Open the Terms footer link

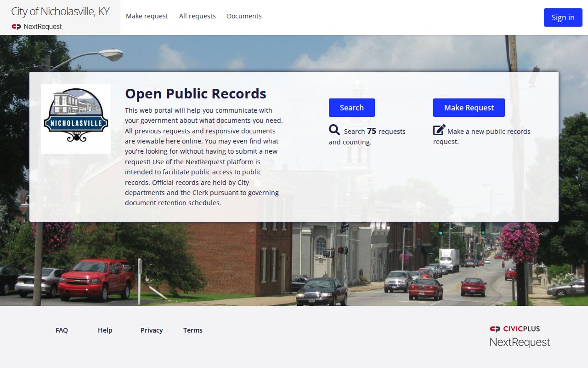(x=193, y=330)
